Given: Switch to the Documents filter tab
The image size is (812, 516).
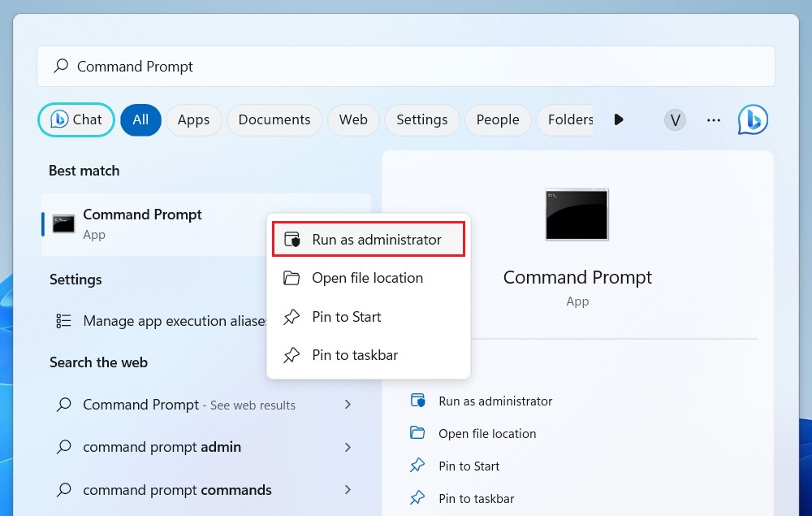Looking at the screenshot, I should (x=274, y=119).
